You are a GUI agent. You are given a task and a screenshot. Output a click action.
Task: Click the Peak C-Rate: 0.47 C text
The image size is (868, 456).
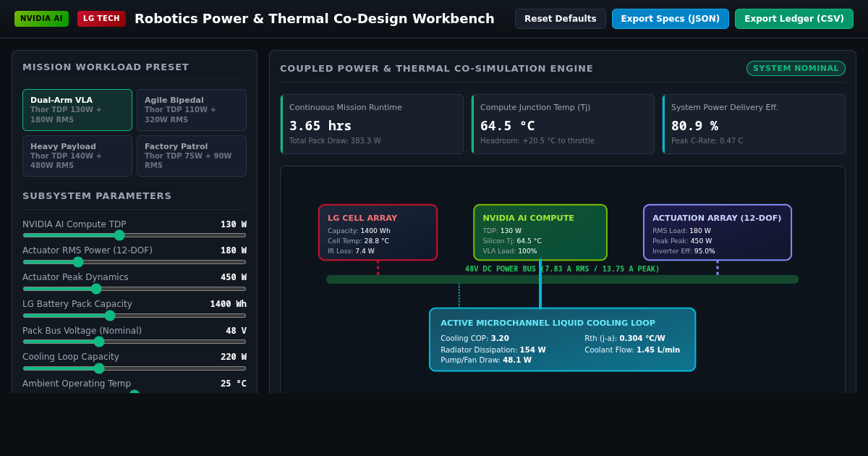(707, 141)
